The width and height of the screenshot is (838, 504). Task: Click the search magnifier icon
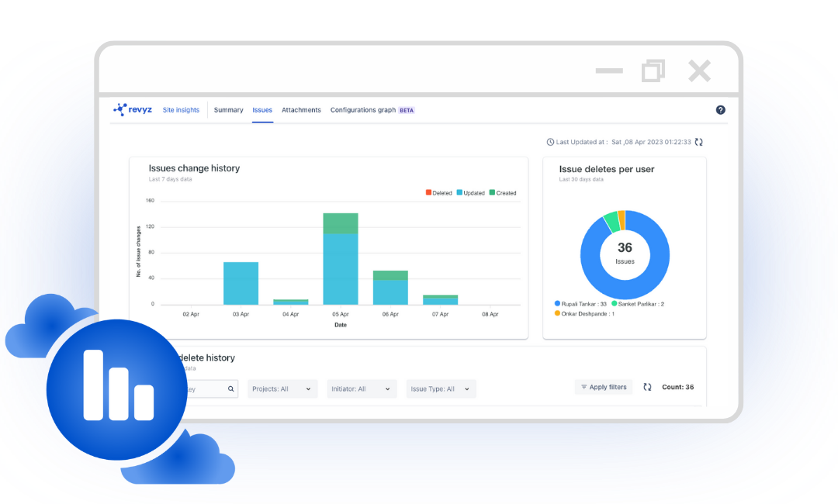(231, 389)
